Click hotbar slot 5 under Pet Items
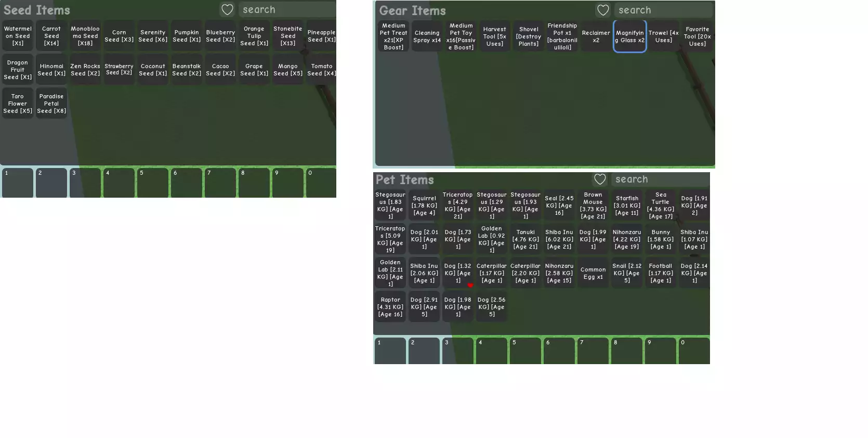Screen dimensions: 868x438 coord(525,352)
